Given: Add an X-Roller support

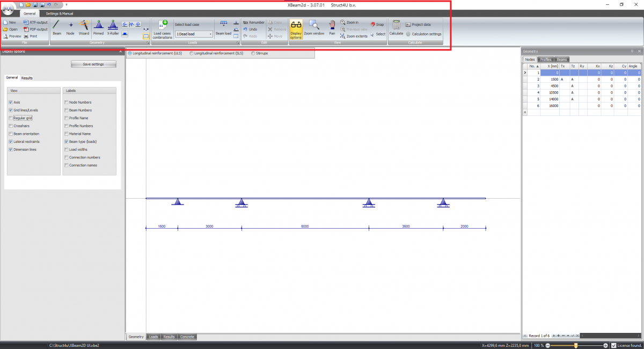Looking at the screenshot, I should (113, 29).
